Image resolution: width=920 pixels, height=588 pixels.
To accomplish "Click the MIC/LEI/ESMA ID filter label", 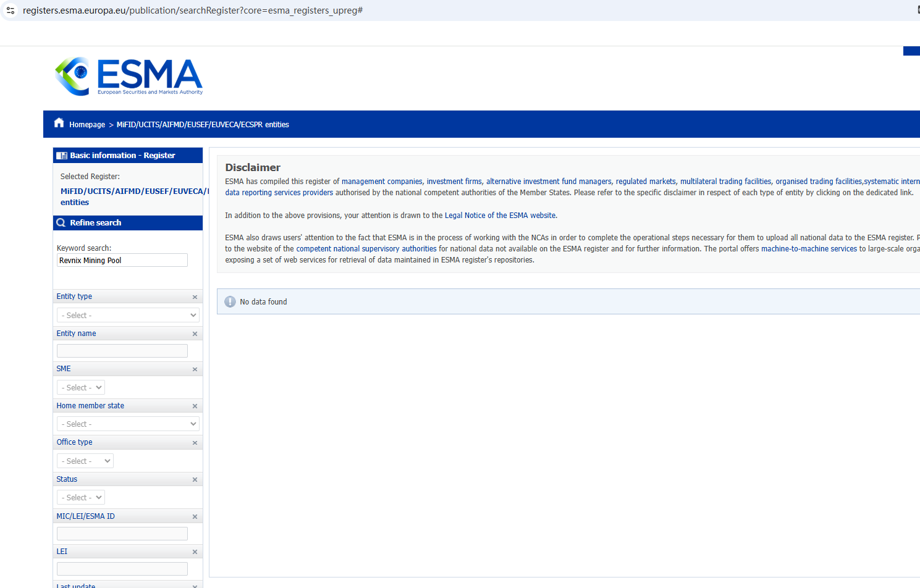I will [86, 516].
